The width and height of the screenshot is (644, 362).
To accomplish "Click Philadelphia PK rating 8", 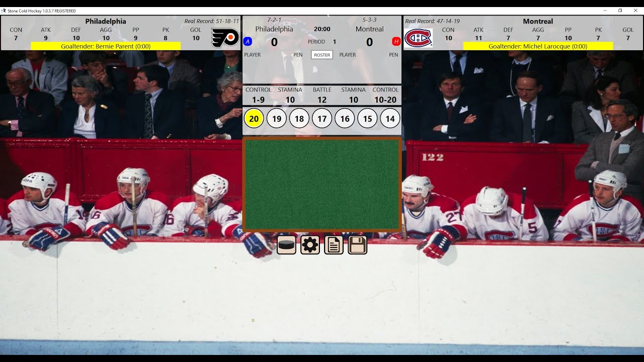I will [166, 38].
